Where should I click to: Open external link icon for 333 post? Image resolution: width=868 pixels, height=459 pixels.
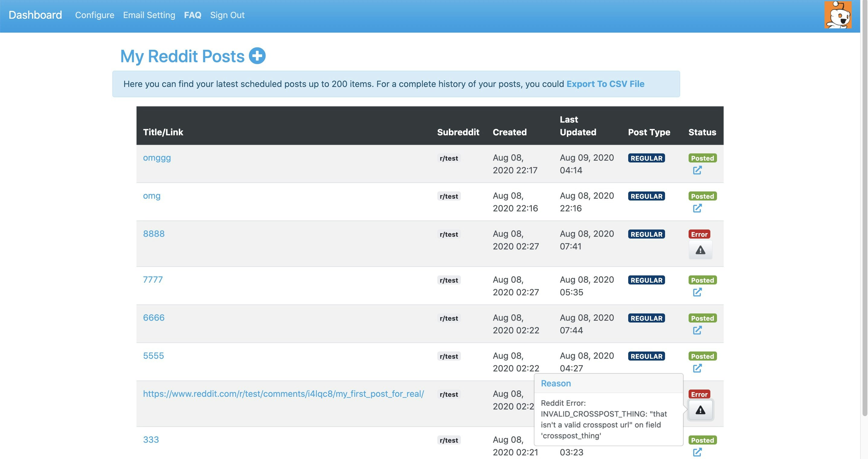pos(697,452)
